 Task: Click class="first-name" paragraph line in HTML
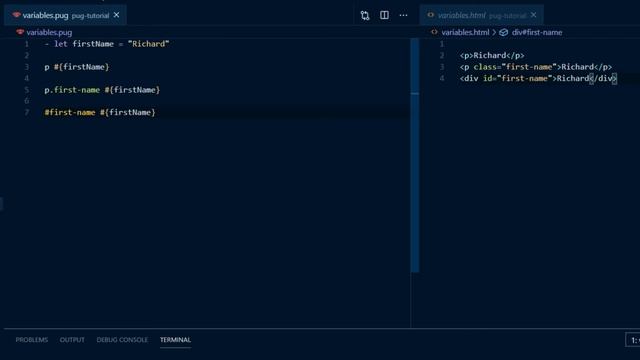click(536, 67)
